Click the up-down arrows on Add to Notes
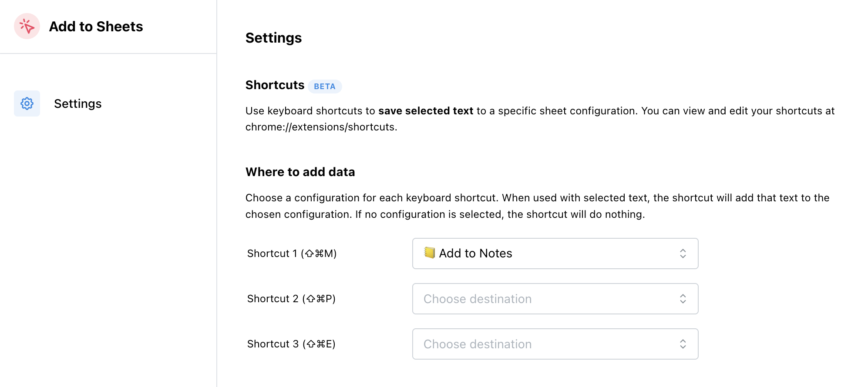 point(683,254)
